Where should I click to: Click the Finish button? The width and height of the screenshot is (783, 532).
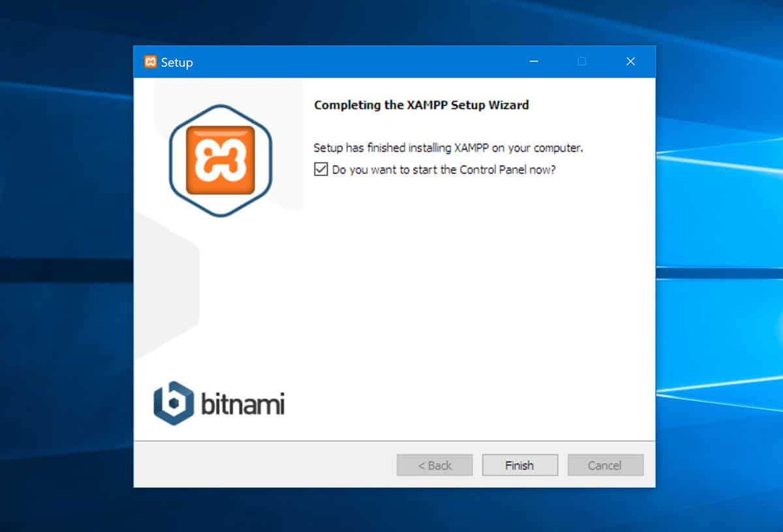click(x=519, y=465)
